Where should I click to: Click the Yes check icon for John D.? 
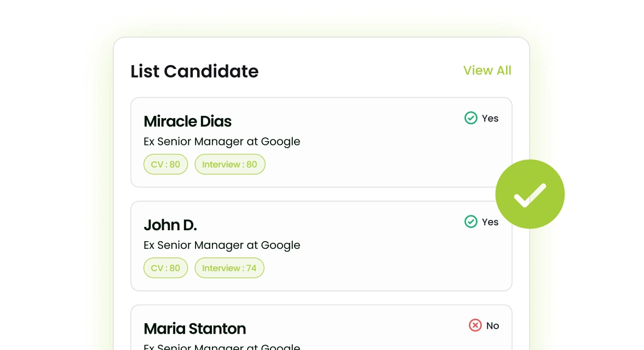[x=470, y=221]
